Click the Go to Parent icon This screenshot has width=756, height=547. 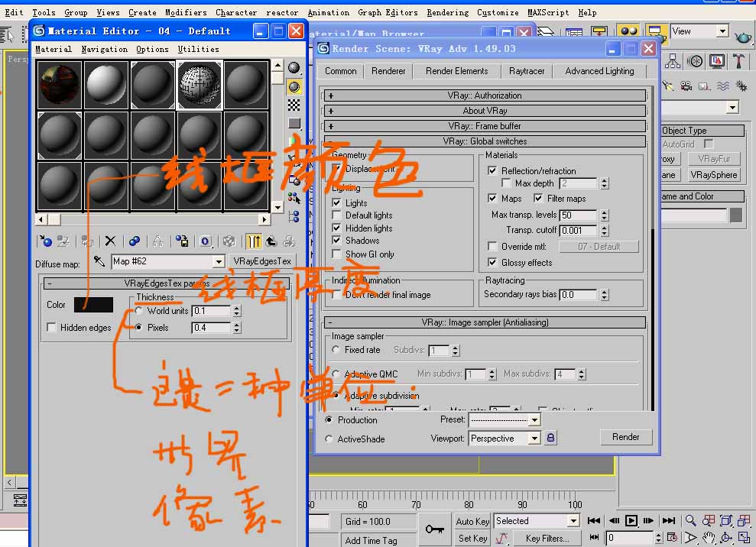pos(271,241)
